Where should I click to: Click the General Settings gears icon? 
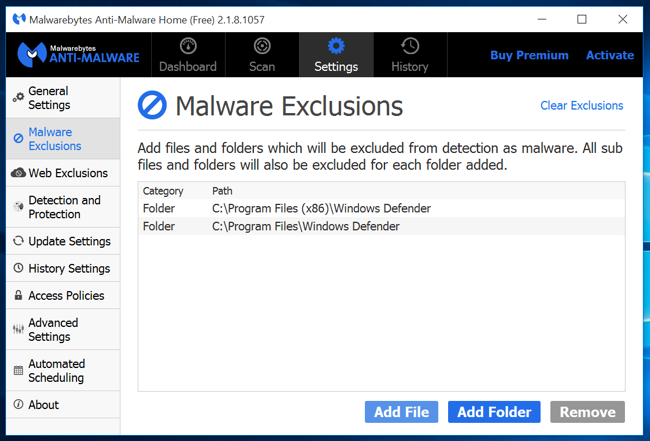point(18,98)
